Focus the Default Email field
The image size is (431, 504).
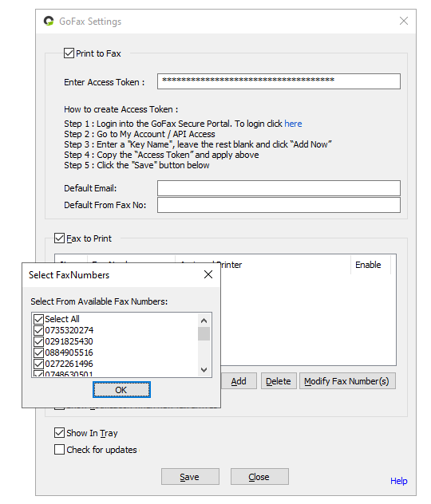(279, 188)
